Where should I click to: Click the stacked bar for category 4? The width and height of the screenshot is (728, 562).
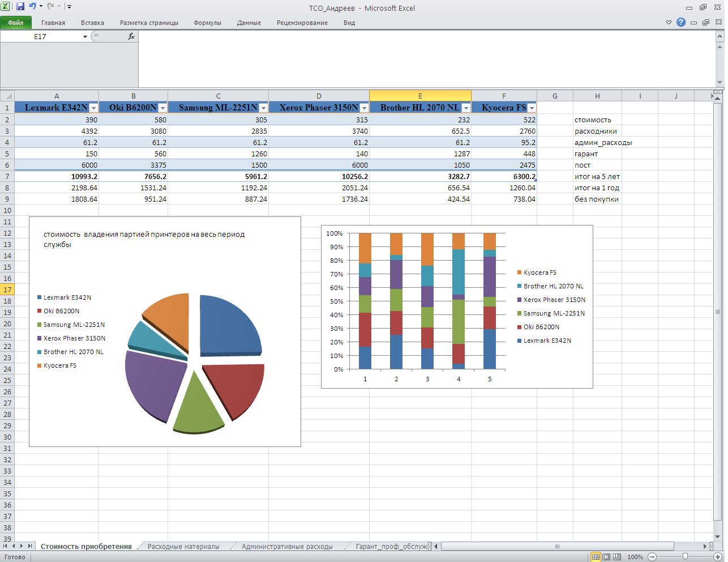(x=459, y=301)
